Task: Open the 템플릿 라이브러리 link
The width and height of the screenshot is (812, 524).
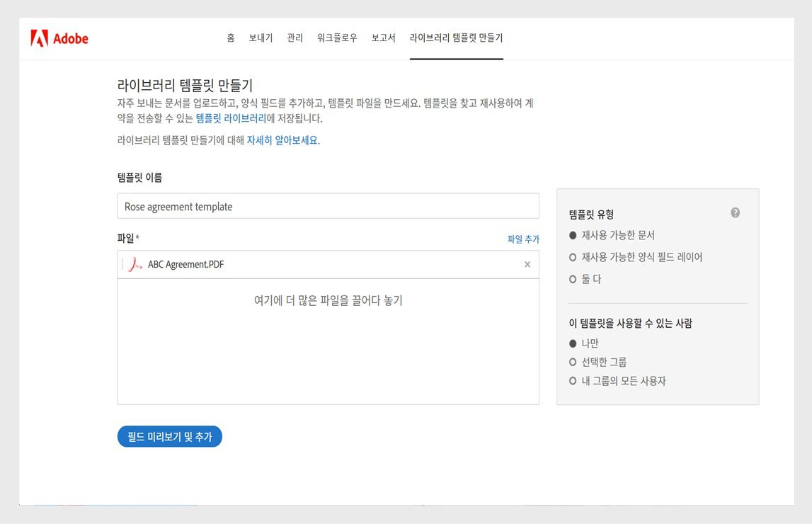Action: 231,118
